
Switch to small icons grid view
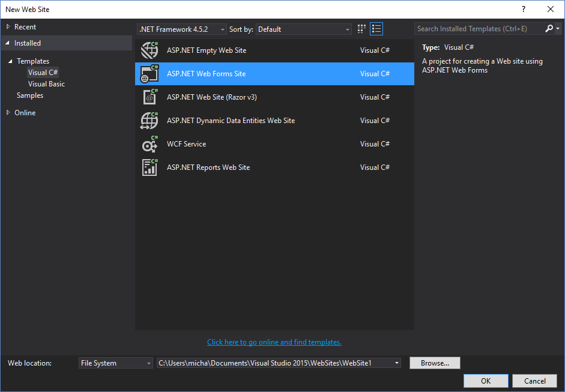[361, 29]
